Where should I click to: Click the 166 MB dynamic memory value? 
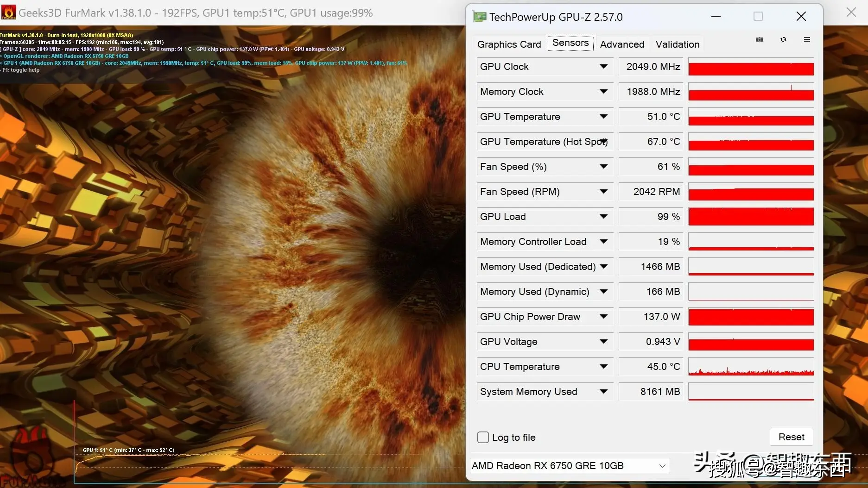651,292
